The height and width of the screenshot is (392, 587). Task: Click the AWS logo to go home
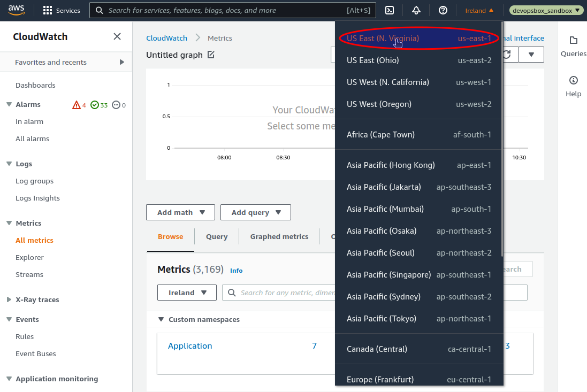click(16, 9)
